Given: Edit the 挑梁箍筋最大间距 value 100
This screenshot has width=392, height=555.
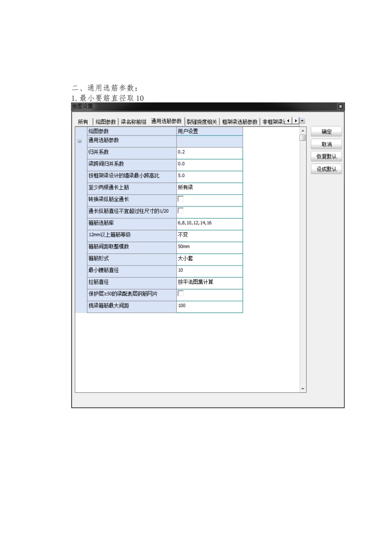Looking at the screenshot, I should 210,307.
